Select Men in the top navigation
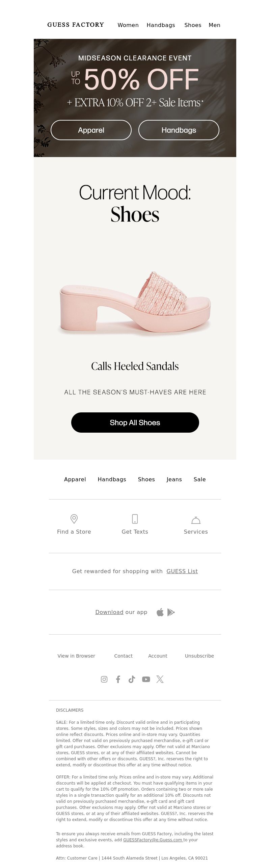Screen dimensions: 270x868 coord(214,25)
